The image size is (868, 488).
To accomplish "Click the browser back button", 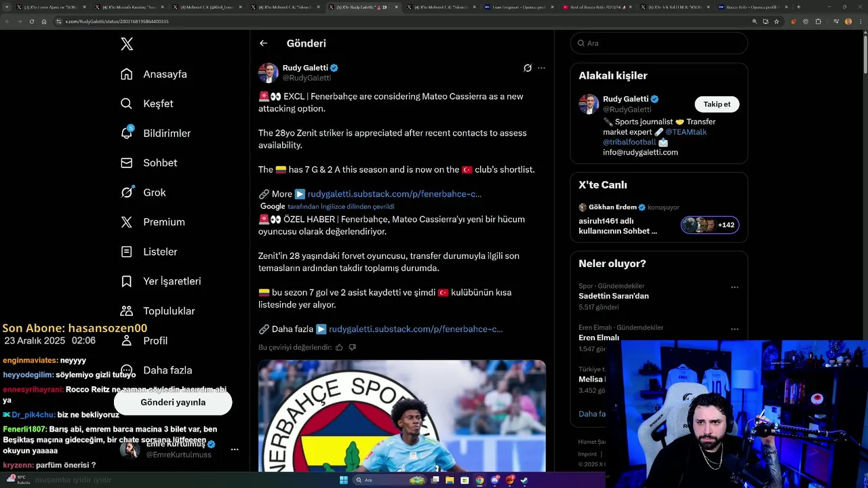I will (x=7, y=22).
